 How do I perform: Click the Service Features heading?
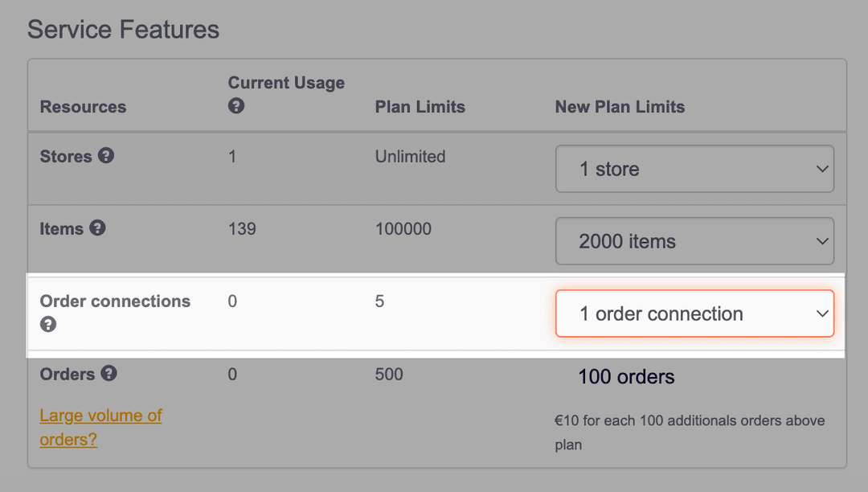123,30
